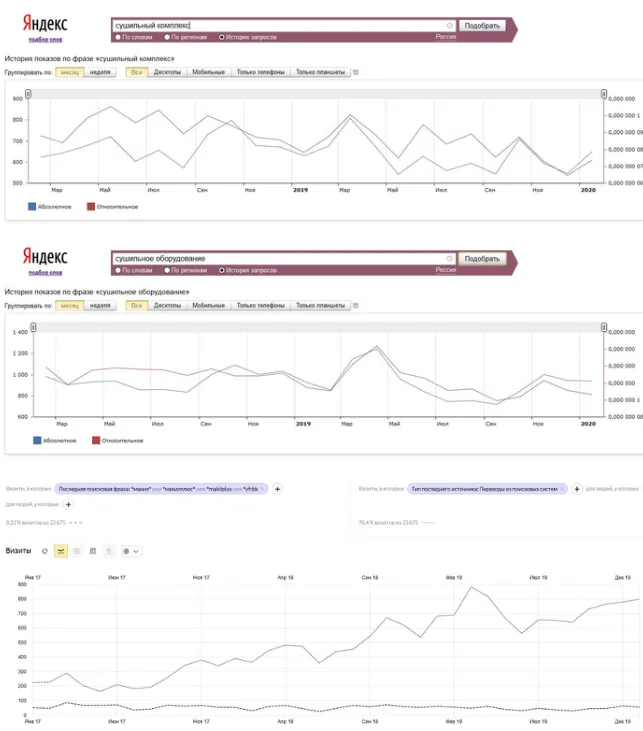Viewport: 643px width, 731px height.
Task: Clear the 'сушильный комплекс' search field
Action: pyautogui.click(x=449, y=25)
